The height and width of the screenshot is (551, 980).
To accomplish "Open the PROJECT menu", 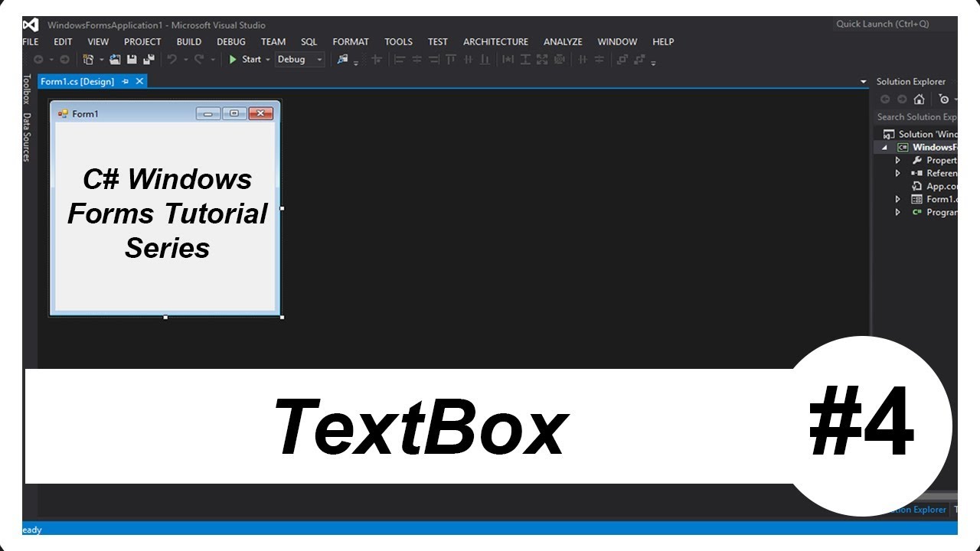I will [142, 42].
